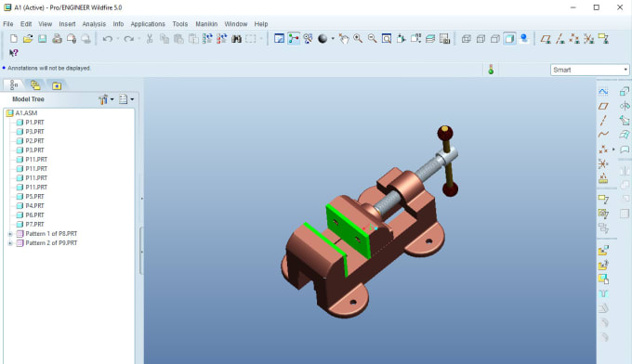The height and width of the screenshot is (364, 632).
Task: Toggle annotation element display icon
Action: [x=603, y=39]
